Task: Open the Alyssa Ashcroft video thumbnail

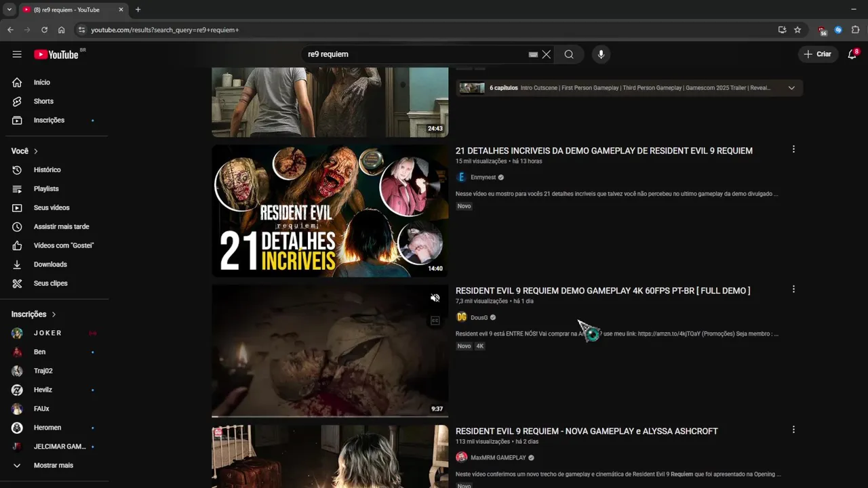Action: (x=330, y=456)
